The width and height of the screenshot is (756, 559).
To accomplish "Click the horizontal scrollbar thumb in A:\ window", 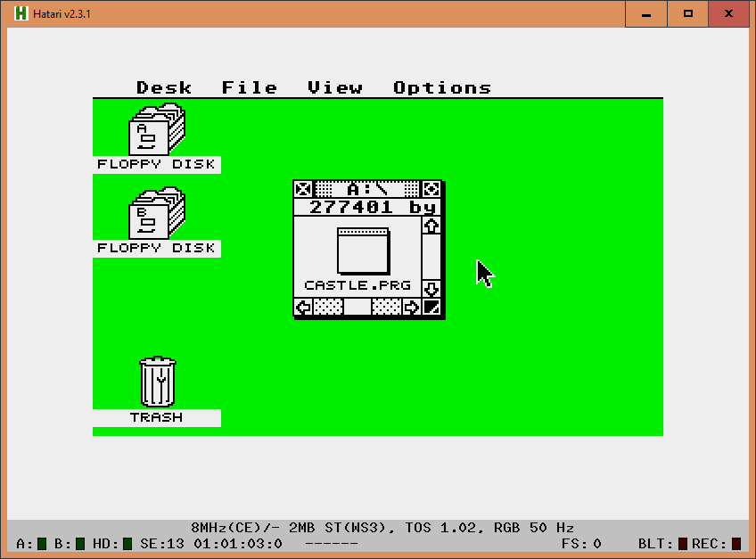I will coord(357,307).
